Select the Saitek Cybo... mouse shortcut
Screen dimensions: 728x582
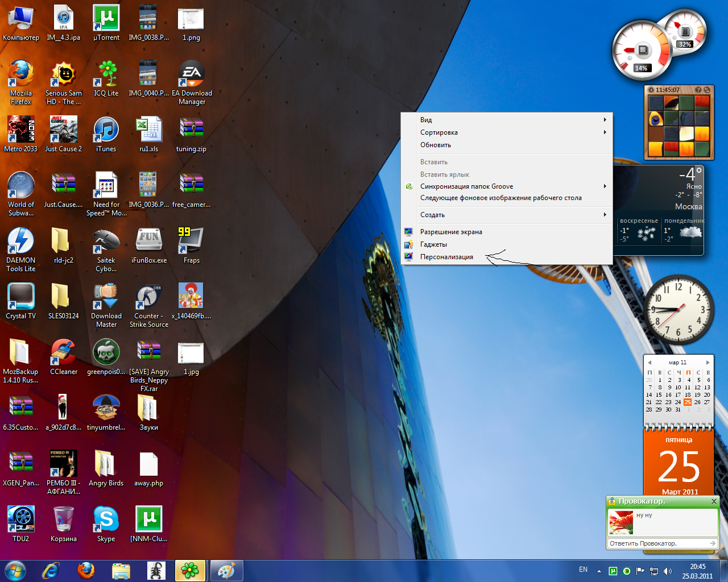(x=106, y=250)
